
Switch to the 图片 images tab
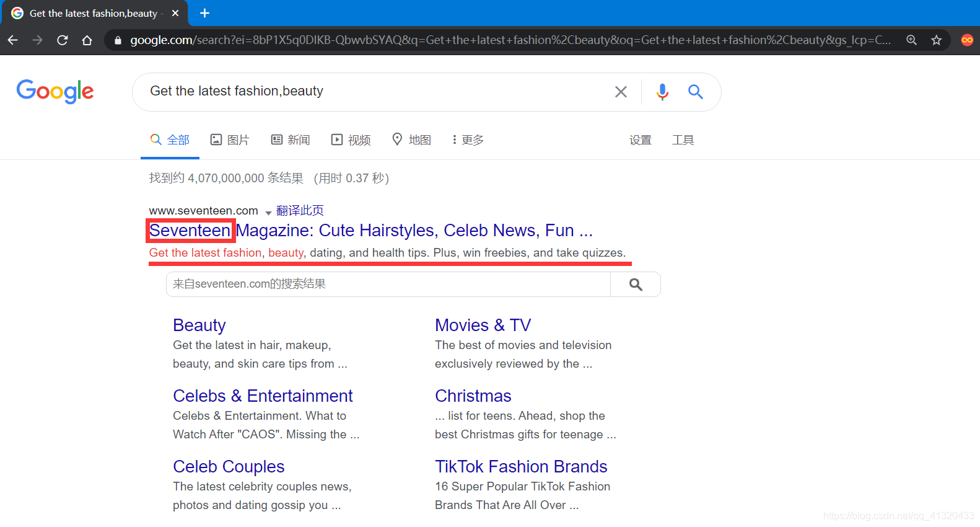(x=230, y=140)
